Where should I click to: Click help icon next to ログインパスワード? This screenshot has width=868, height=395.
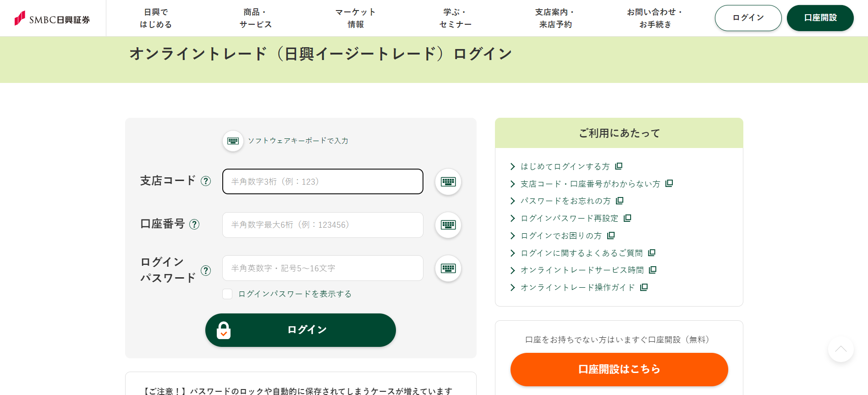coord(206,270)
